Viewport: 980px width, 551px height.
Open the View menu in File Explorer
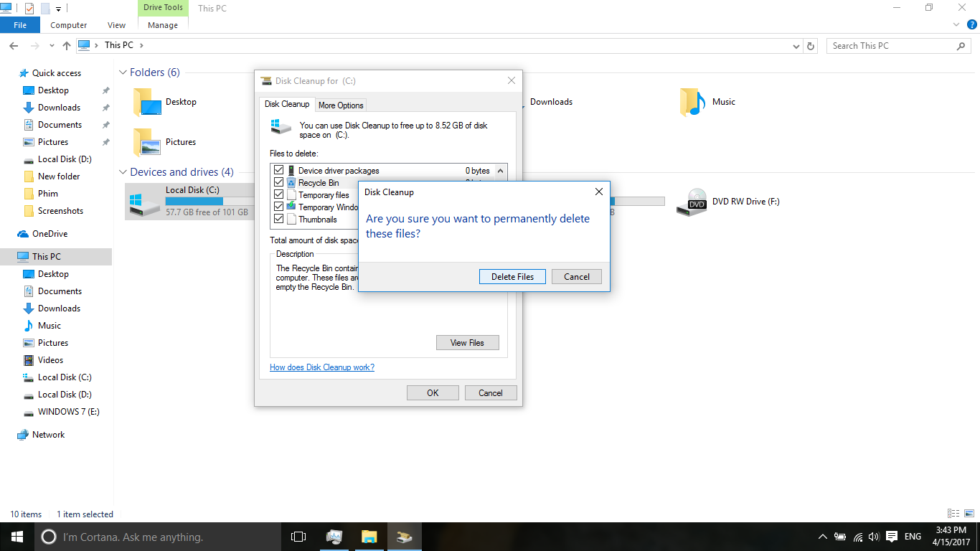point(116,24)
